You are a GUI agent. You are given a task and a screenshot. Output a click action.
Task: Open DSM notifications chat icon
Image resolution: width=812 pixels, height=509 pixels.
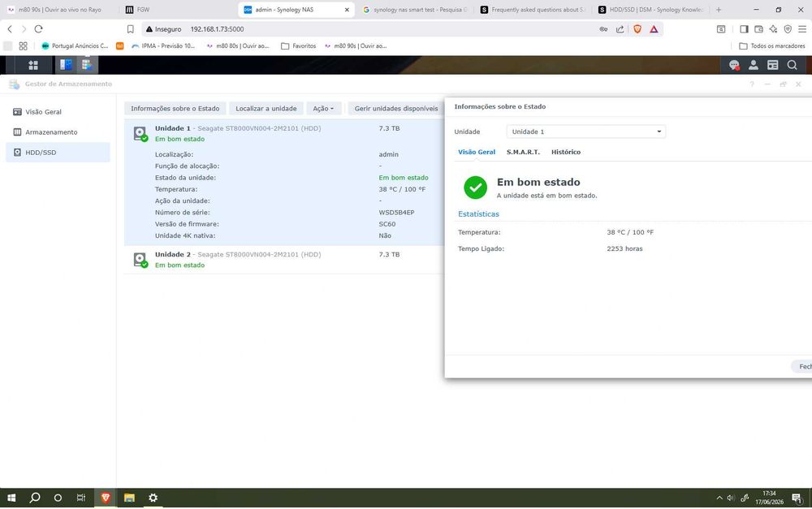point(734,65)
